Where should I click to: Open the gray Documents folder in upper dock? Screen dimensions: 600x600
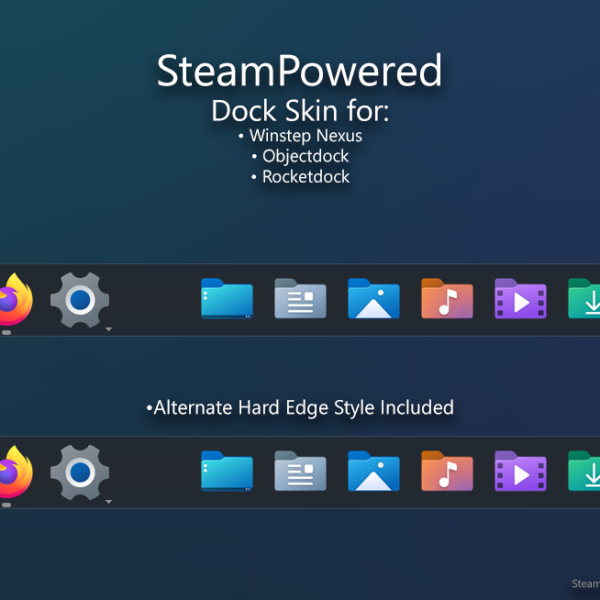tap(300, 299)
